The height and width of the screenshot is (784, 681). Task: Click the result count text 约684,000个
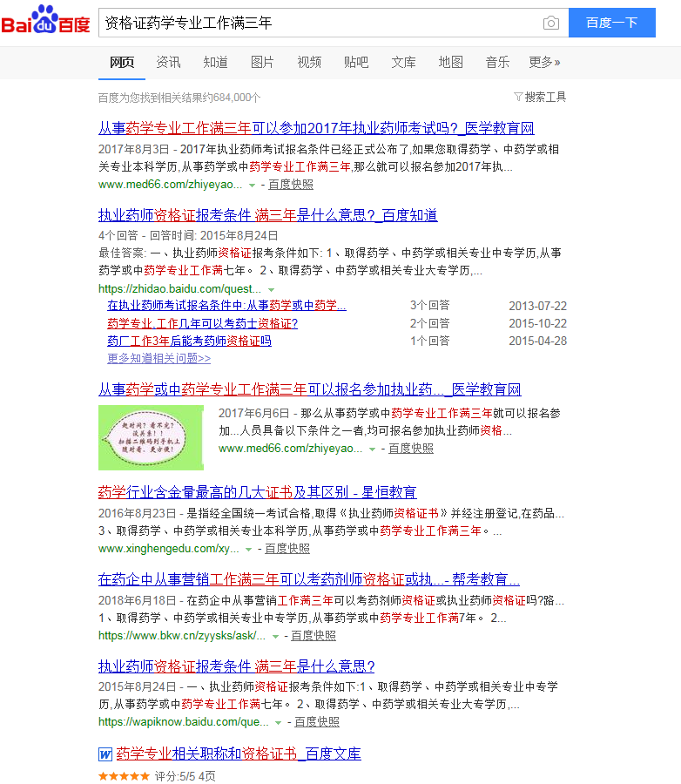tap(232, 98)
